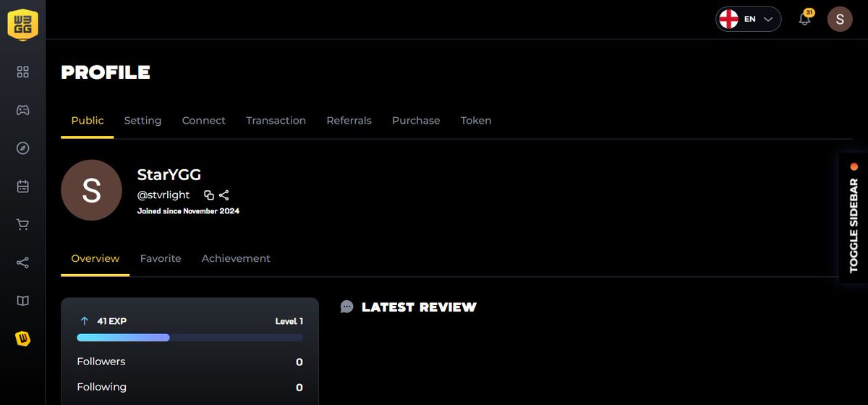Image resolution: width=868 pixels, height=405 pixels.
Task: Switch to the Transaction tab
Action: 276,121
